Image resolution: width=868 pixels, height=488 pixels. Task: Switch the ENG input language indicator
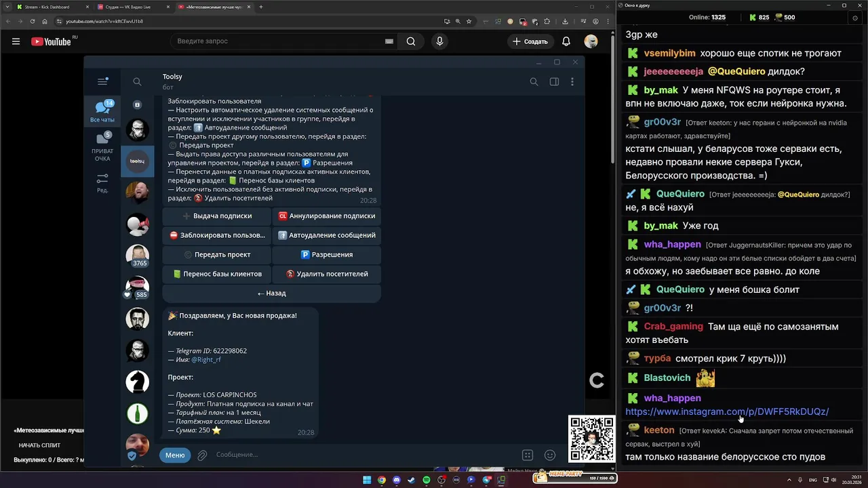[x=813, y=480]
